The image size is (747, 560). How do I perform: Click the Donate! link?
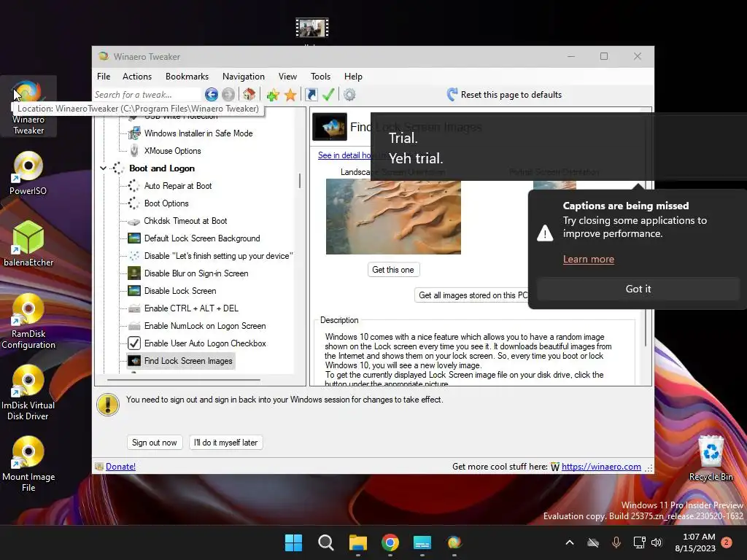(120, 467)
